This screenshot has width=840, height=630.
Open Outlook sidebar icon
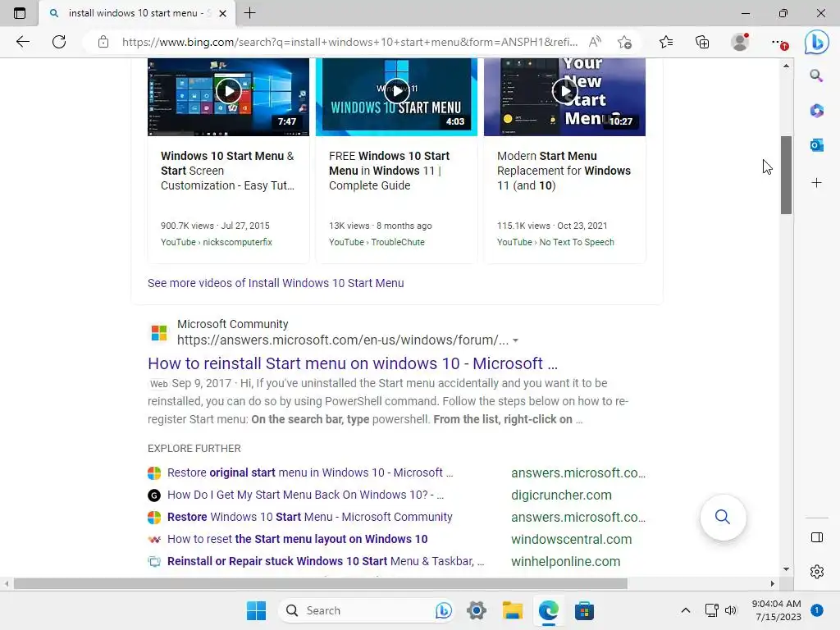pyautogui.click(x=816, y=144)
